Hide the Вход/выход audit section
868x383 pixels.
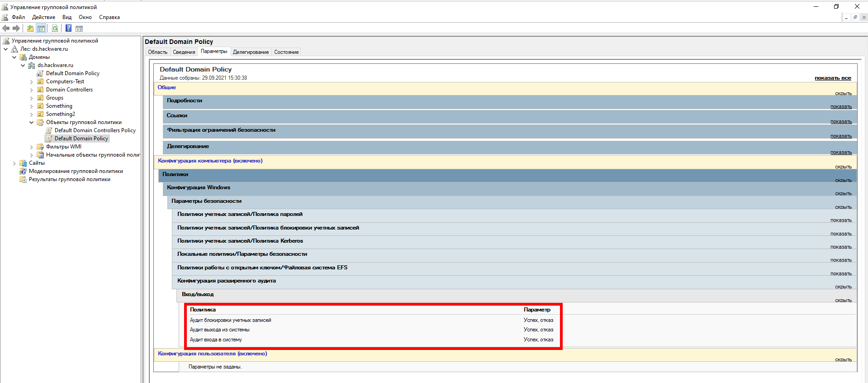click(x=843, y=301)
